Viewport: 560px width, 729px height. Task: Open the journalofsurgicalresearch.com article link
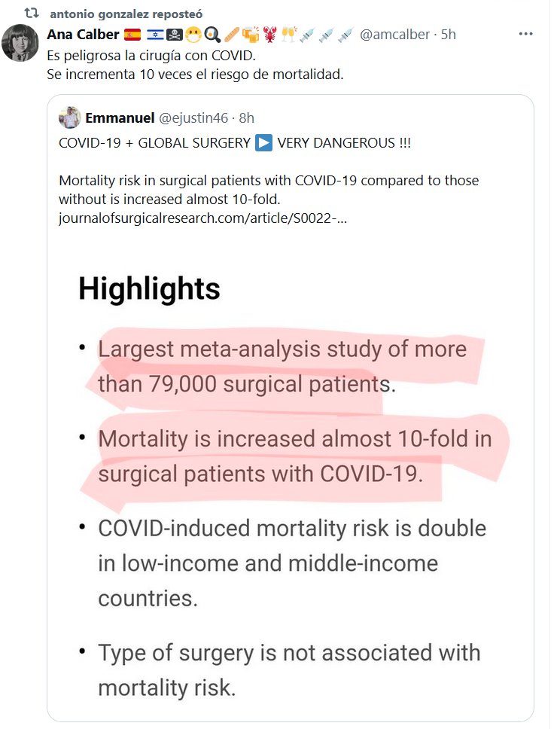click(x=202, y=218)
